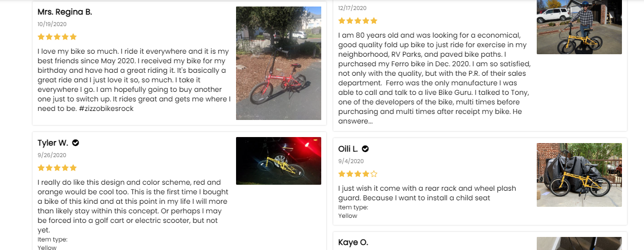Viewport: 644px width, 250px height.
Task: Click the star rating under 12/17/2020 date
Action: [x=358, y=21]
